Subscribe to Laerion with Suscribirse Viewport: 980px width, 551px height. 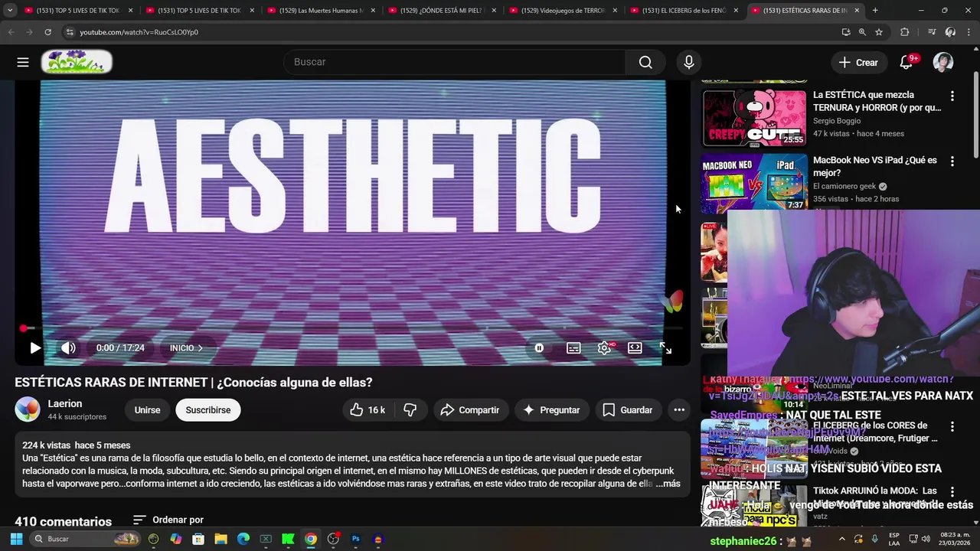pyautogui.click(x=208, y=410)
